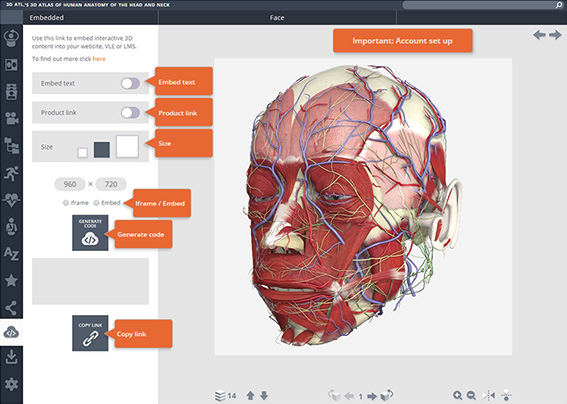Remove layer with the down arrow
This screenshot has height=404, width=567.
pyautogui.click(x=264, y=395)
